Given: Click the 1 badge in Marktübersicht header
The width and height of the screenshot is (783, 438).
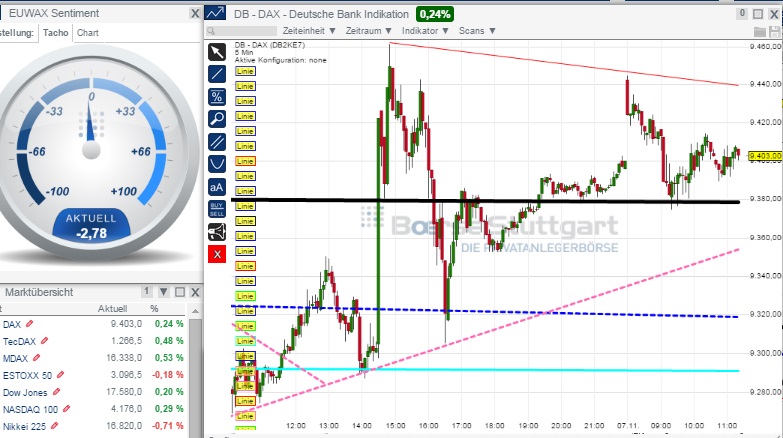Looking at the screenshot, I should tap(146, 291).
